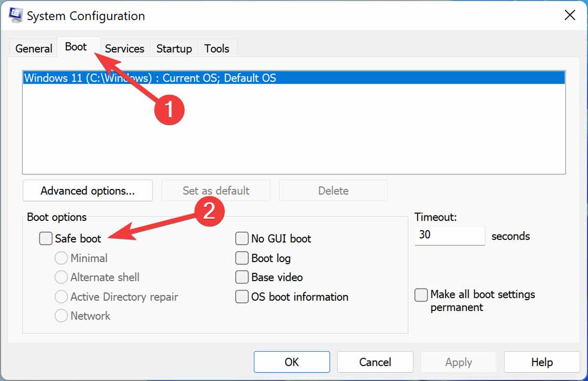Image resolution: width=588 pixels, height=381 pixels.
Task: Check Make all boot settings permanent
Action: click(x=421, y=295)
